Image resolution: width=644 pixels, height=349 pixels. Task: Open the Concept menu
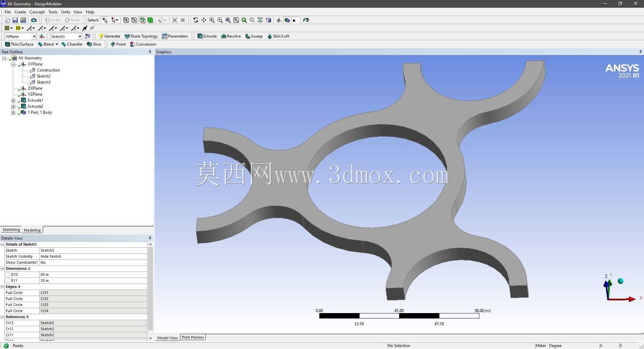tap(37, 12)
